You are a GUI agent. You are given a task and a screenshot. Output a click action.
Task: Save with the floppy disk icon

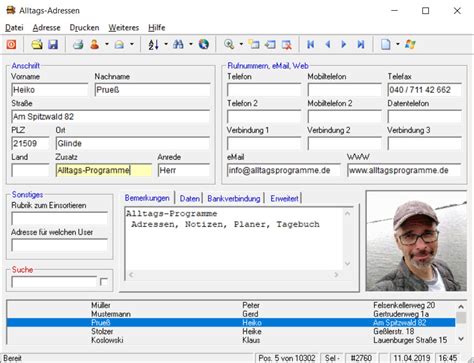click(x=53, y=44)
